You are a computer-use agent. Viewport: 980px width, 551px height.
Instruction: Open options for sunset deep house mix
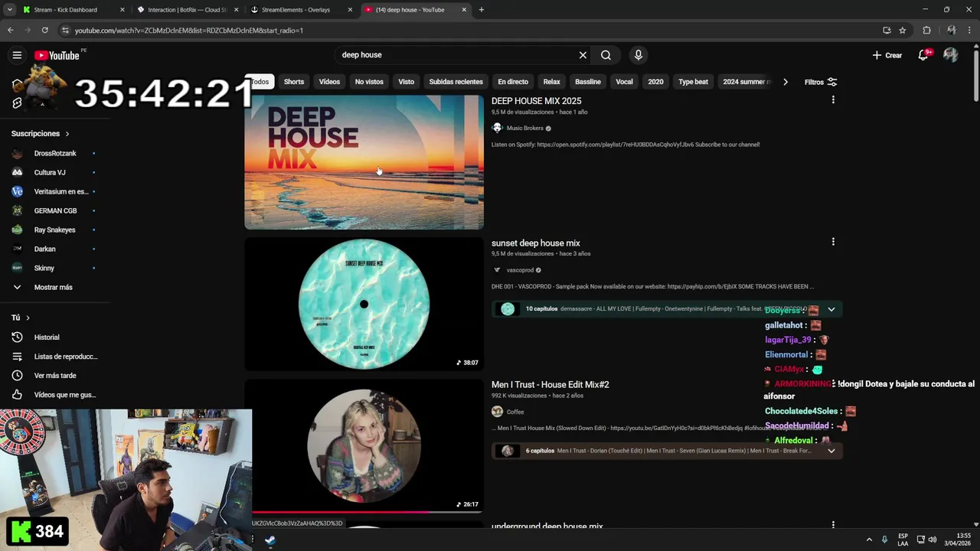pos(833,242)
